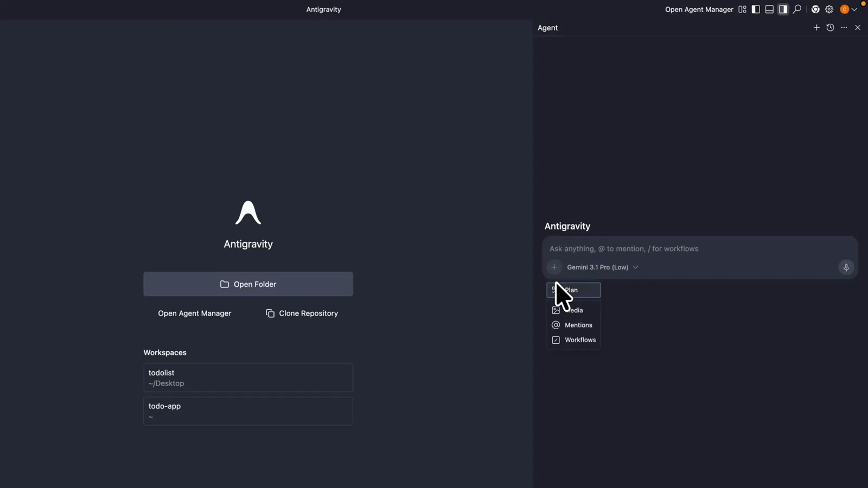Click the Agent panel title
This screenshot has width=868, height=488.
click(547, 28)
